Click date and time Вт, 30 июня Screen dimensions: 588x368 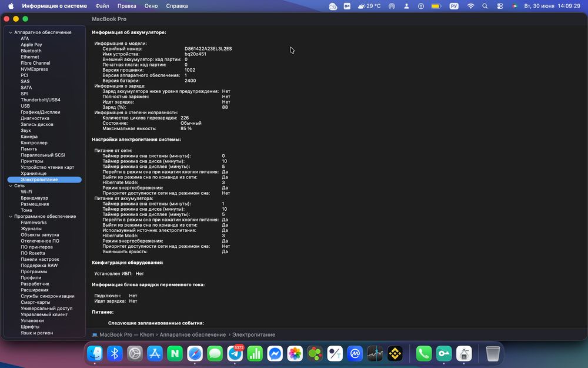click(x=552, y=6)
